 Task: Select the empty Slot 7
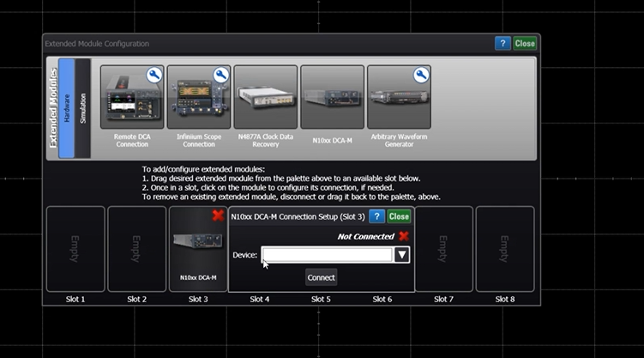443,249
